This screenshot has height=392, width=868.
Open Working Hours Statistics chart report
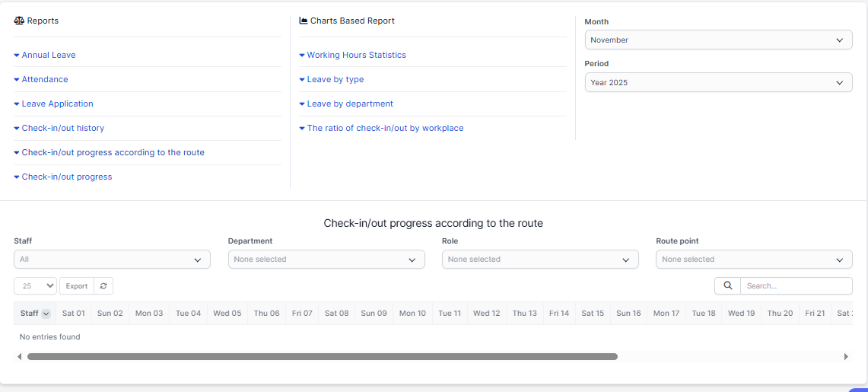[x=356, y=55]
